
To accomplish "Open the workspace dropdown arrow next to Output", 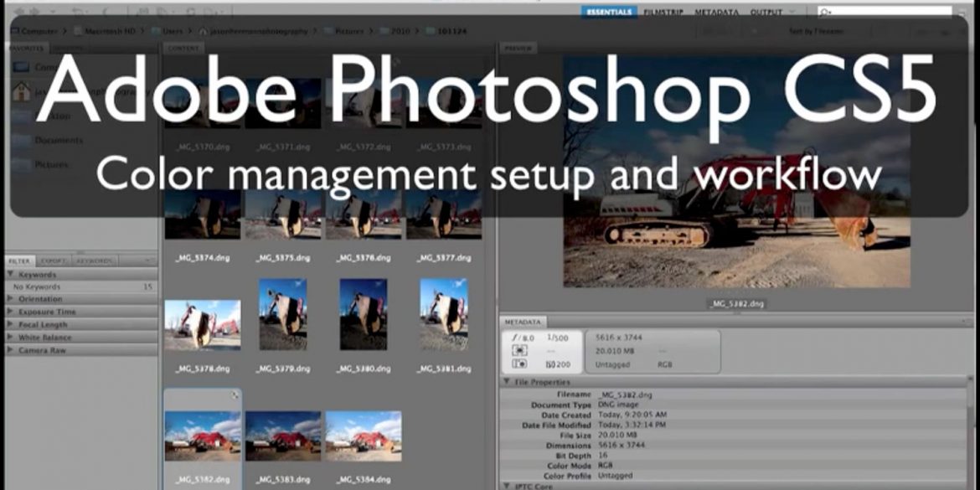I will point(792,12).
